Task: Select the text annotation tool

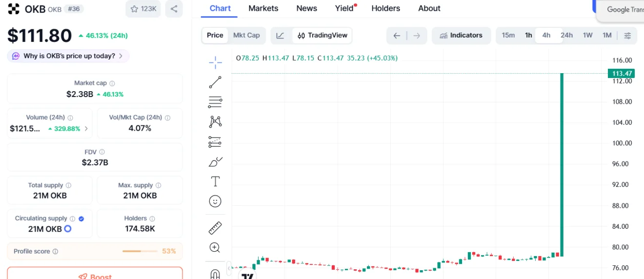Action: point(215,181)
